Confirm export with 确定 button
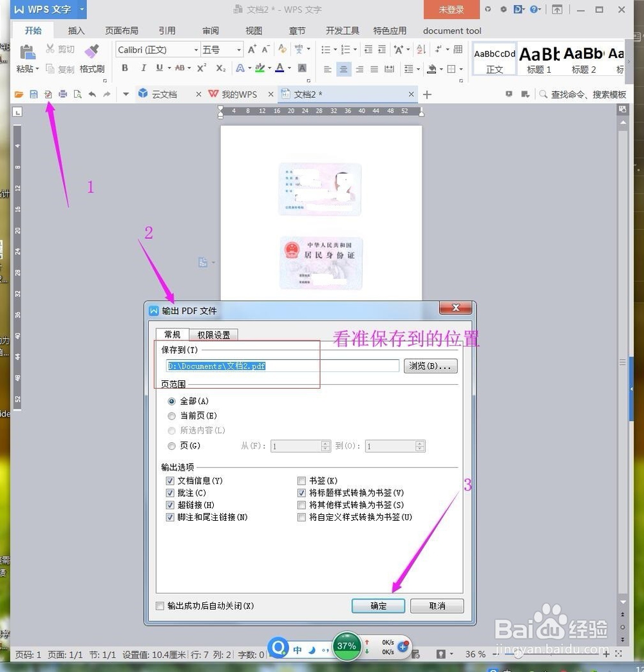644x672 pixels. click(x=378, y=606)
